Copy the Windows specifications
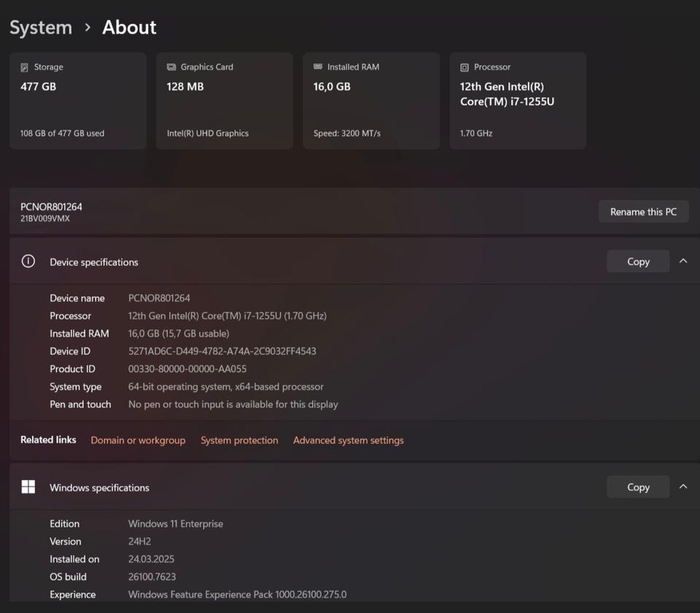 (637, 487)
